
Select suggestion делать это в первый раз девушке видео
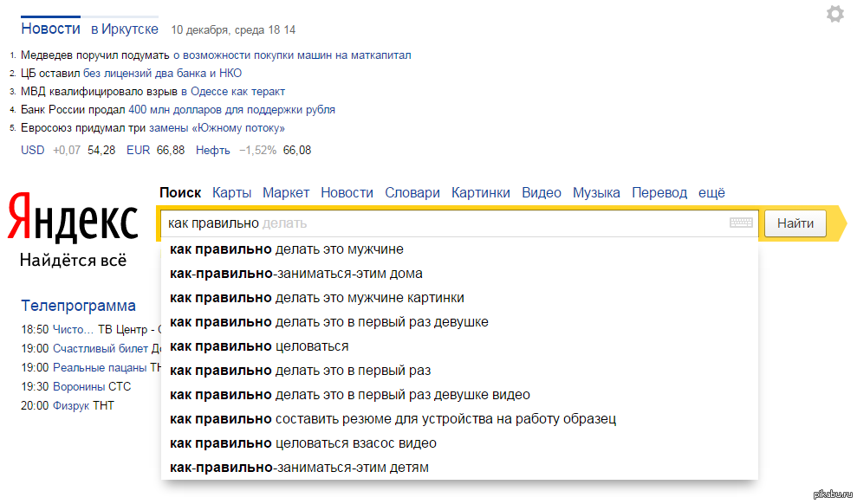pyautogui.click(x=459, y=394)
